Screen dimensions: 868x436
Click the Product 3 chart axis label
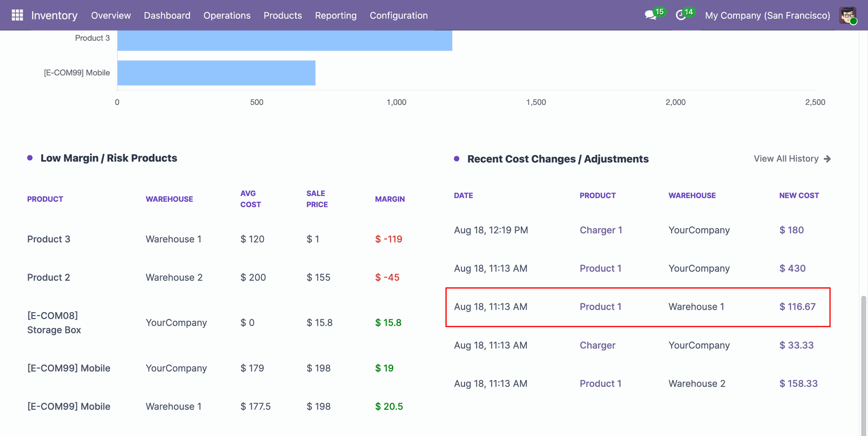click(x=92, y=38)
